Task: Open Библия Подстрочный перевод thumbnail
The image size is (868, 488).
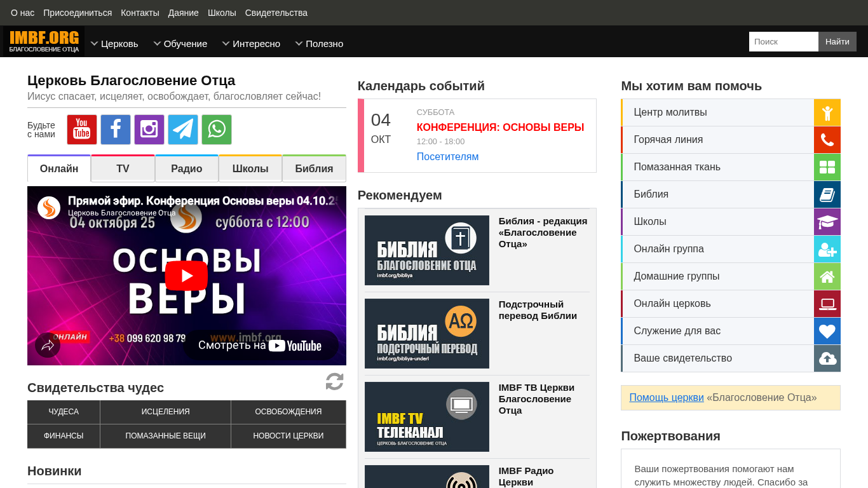Action: point(427,334)
